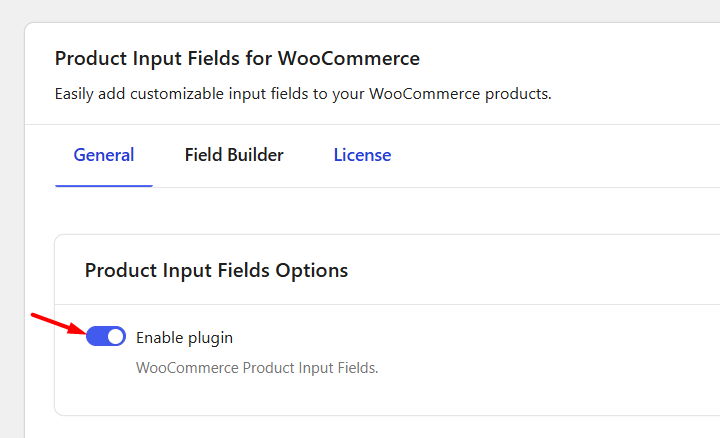Disable the Enable plugin toggle switch

106,337
